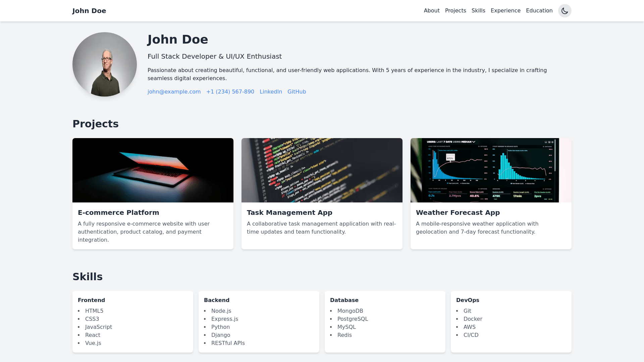644x362 pixels.
Task: Open the Projects navigation item
Action: (455, 10)
